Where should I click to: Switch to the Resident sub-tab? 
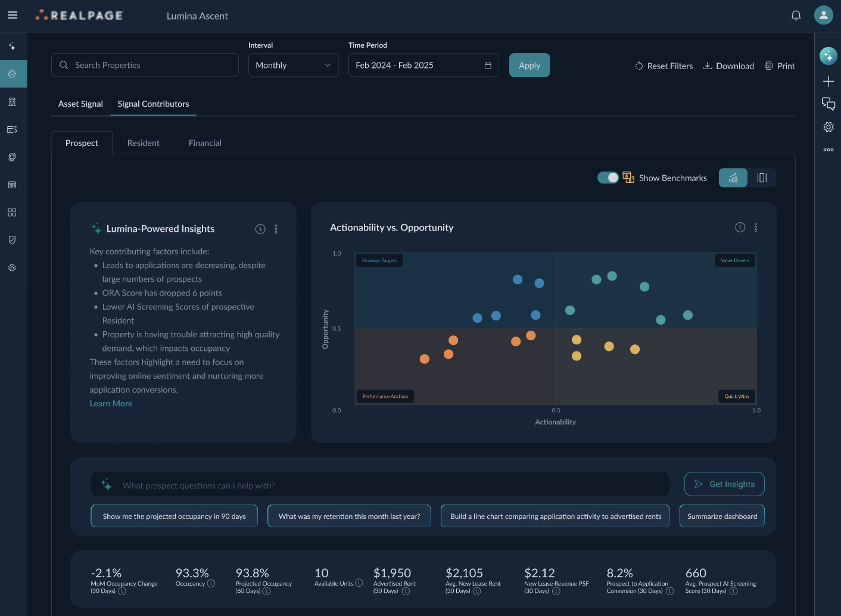click(144, 143)
